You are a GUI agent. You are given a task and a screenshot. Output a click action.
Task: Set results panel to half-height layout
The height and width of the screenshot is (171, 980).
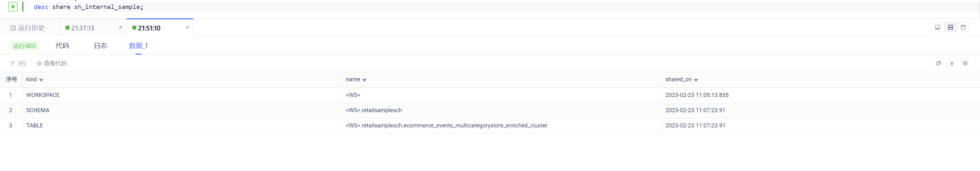click(950, 27)
